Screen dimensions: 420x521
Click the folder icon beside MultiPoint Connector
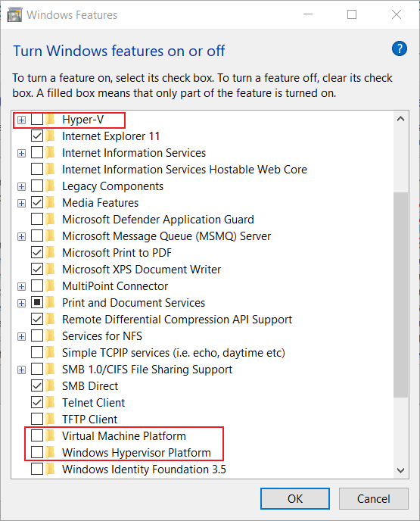(51, 285)
